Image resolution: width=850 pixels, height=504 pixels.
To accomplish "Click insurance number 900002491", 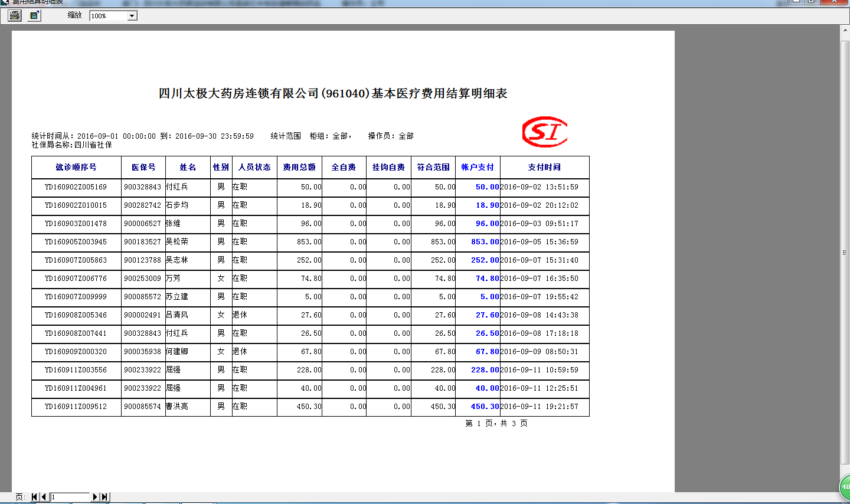I will [x=142, y=315].
